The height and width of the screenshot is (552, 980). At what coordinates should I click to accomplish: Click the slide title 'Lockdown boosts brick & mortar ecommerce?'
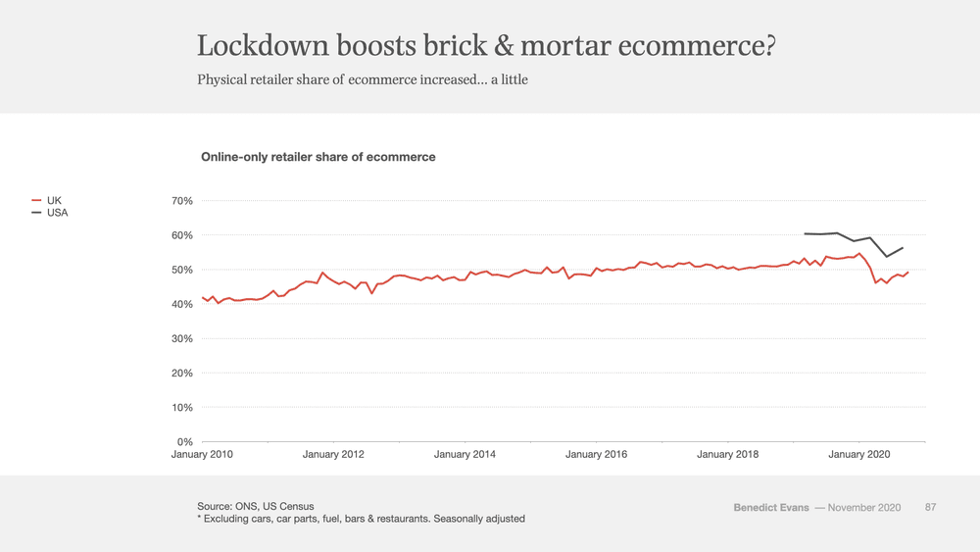(x=486, y=46)
